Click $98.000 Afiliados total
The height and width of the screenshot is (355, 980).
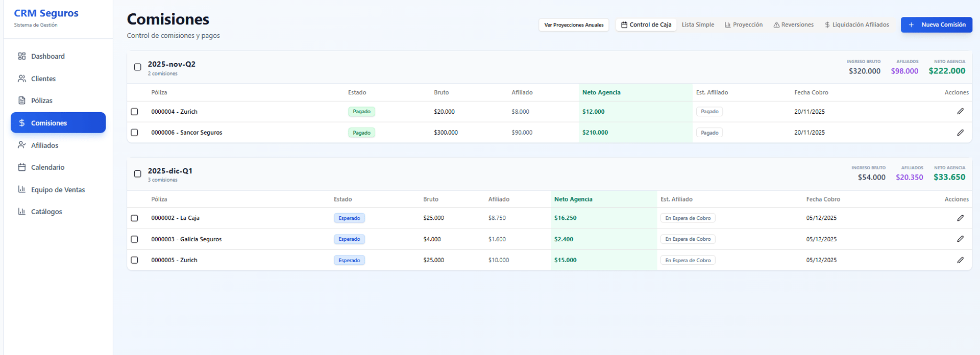[x=904, y=71]
